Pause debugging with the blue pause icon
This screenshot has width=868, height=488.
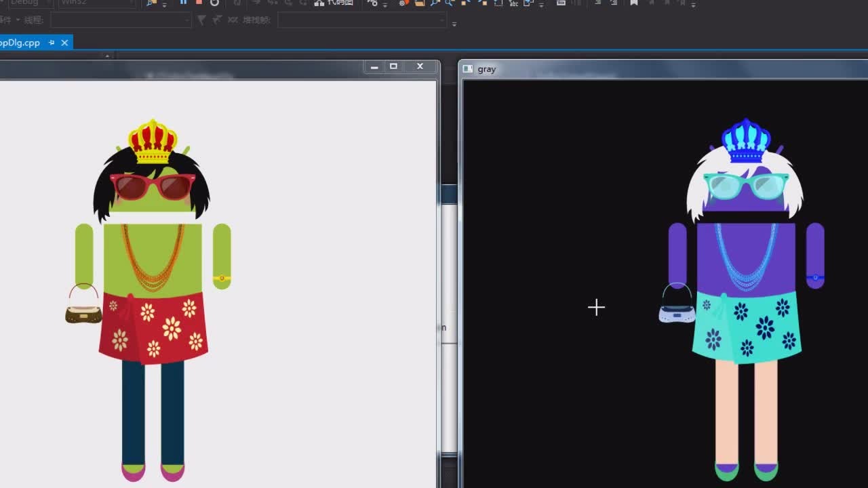(183, 2)
